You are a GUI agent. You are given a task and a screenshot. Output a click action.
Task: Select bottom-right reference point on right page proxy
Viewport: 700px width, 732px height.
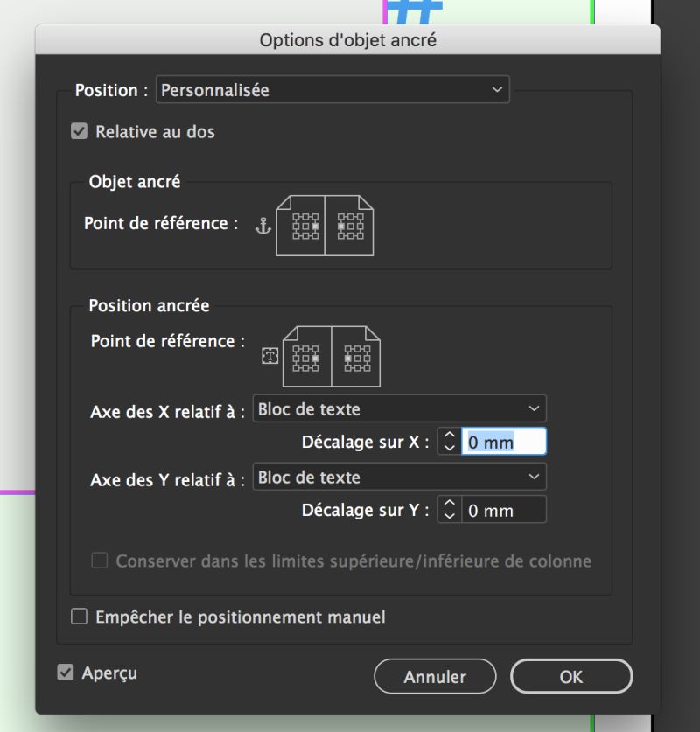click(360, 234)
